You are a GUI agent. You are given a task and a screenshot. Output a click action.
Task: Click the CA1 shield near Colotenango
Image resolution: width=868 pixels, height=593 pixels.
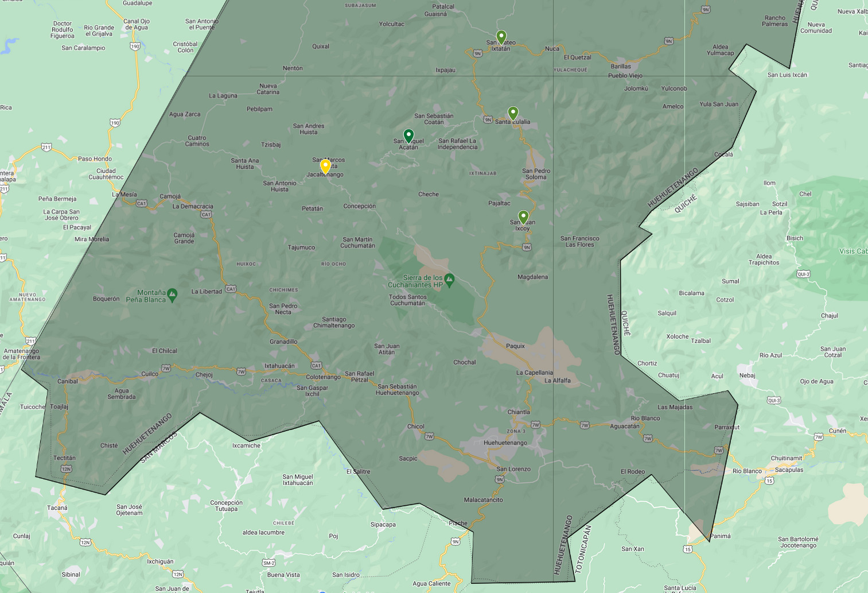pos(316,365)
